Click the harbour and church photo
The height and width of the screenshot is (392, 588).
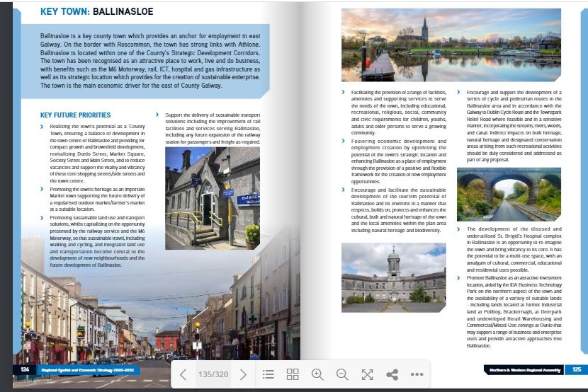pos(451,45)
